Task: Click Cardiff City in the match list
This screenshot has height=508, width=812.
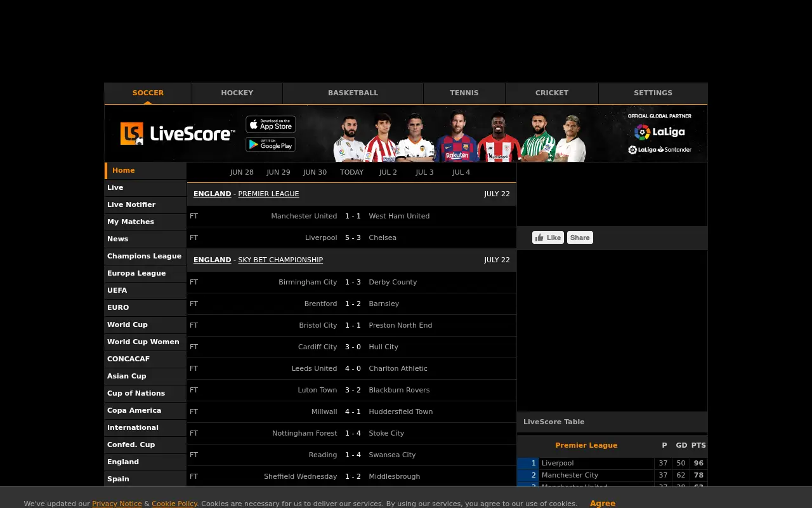Action: 317,347
